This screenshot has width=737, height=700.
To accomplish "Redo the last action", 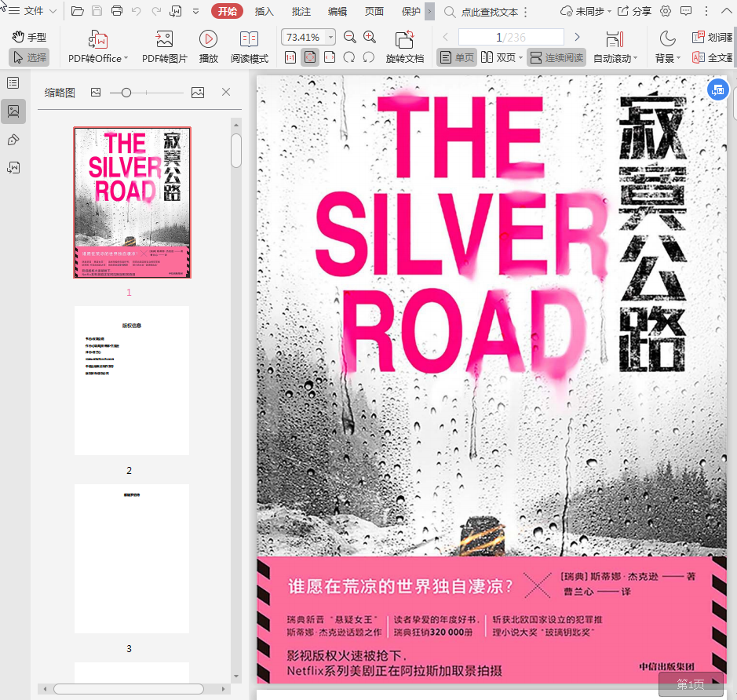I will point(156,11).
